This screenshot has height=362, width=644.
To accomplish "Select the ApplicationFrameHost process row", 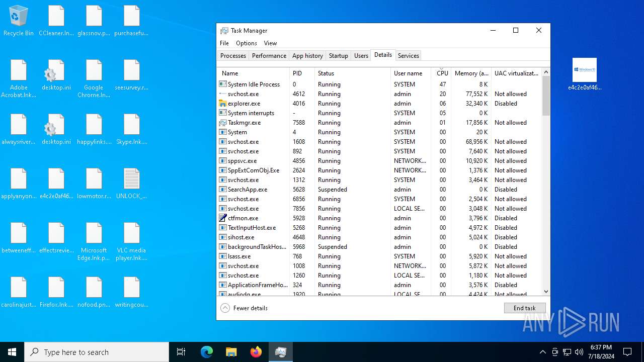I will (x=379, y=285).
